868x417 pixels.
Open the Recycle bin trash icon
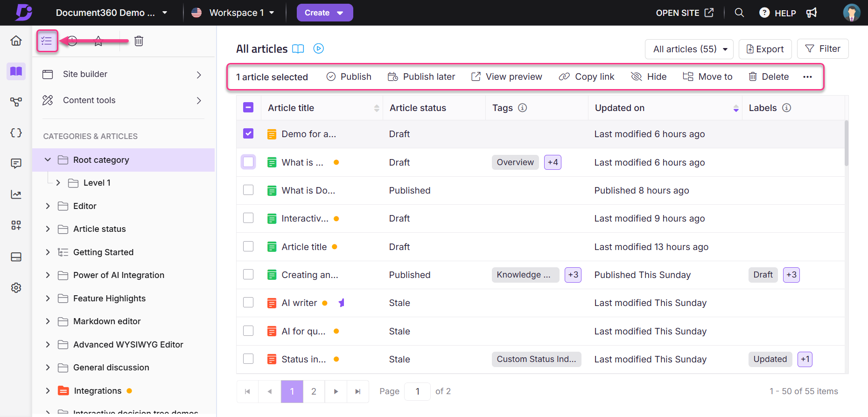coord(139,41)
